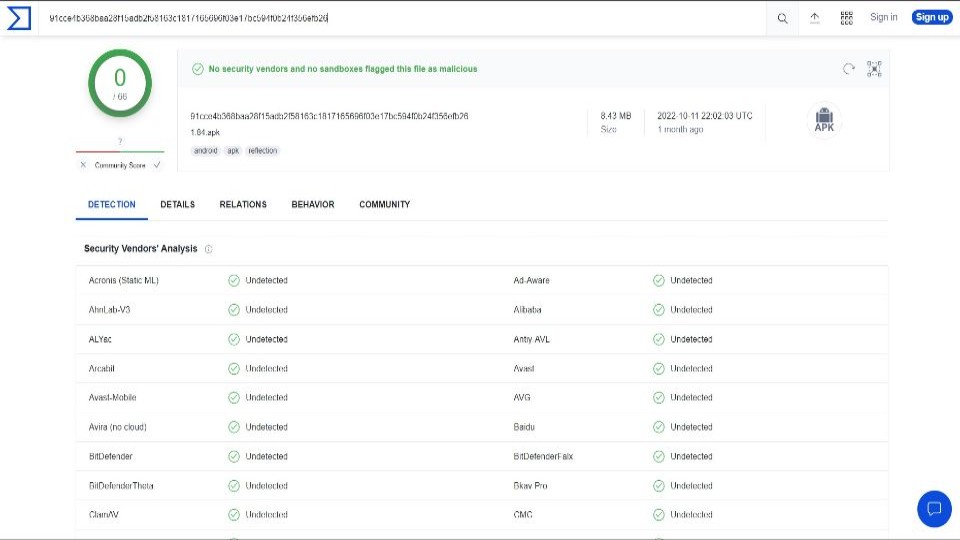This screenshot has width=960, height=540.
Task: Click the Antiy AVL undetected check icon
Action: (659, 339)
